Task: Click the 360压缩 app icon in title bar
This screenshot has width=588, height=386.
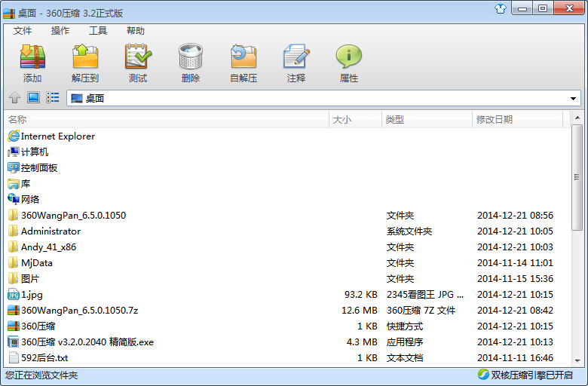Action: tap(9, 13)
